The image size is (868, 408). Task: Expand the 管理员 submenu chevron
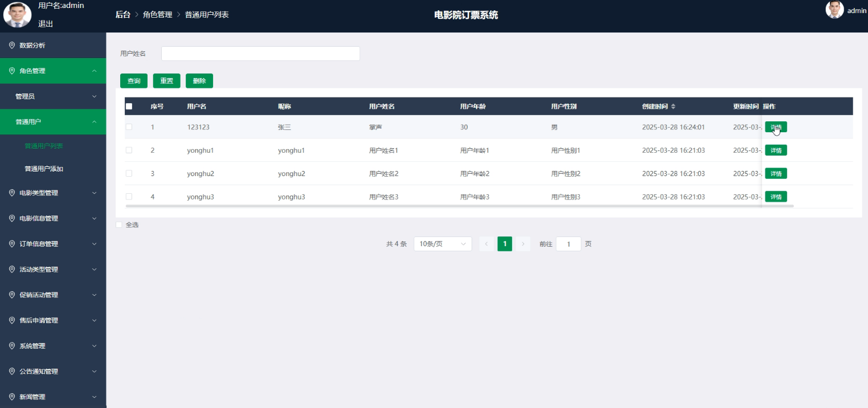(x=95, y=96)
